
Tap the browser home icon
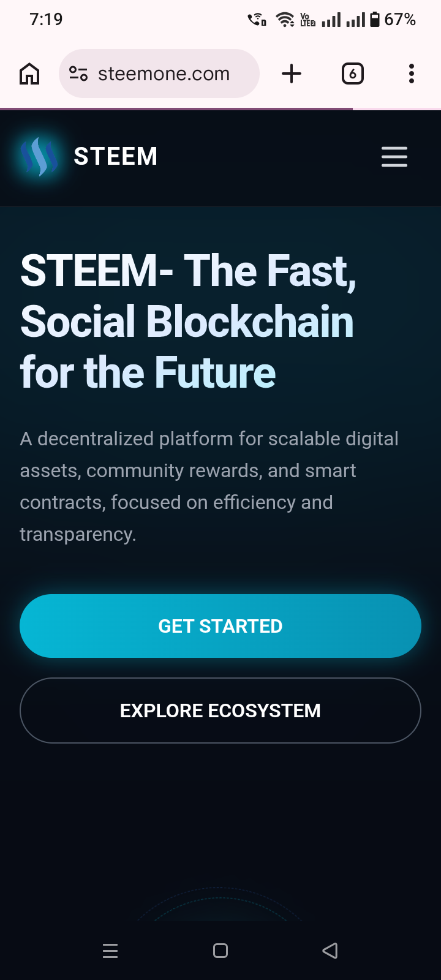click(x=29, y=74)
